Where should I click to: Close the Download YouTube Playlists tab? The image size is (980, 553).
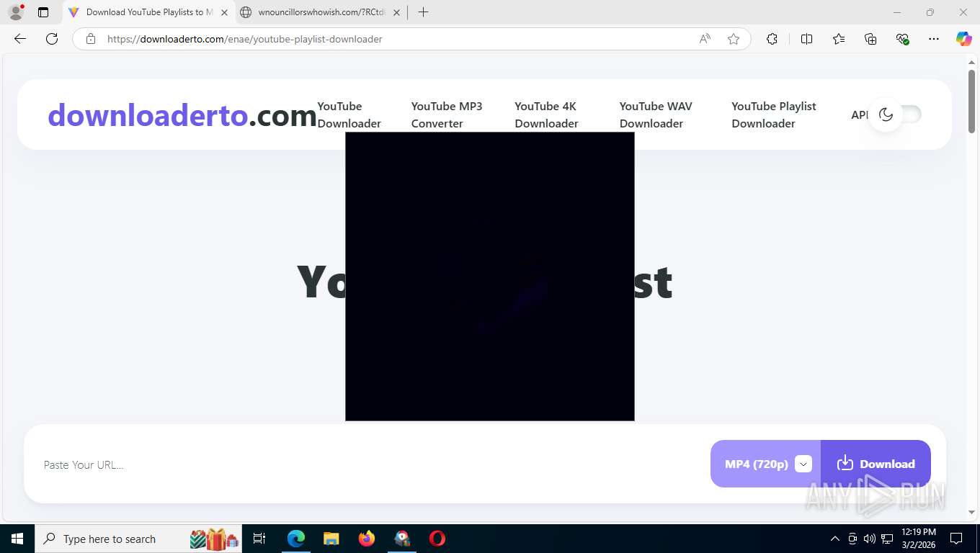[225, 12]
